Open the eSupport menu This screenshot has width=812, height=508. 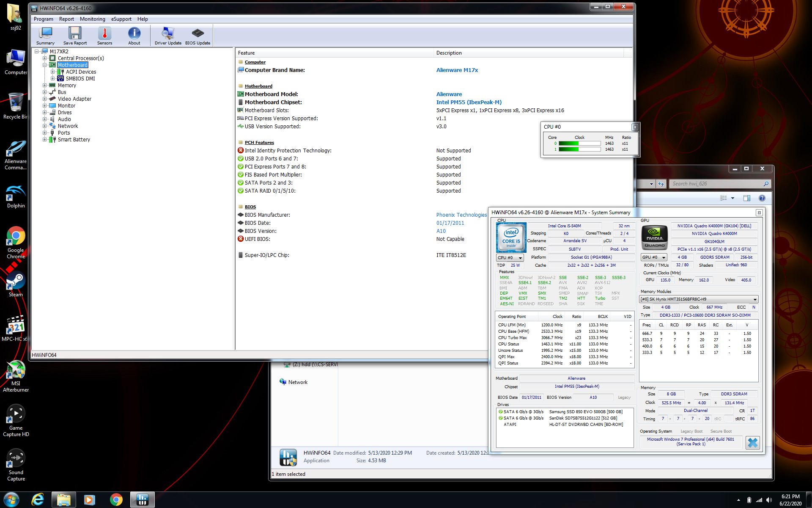(121, 19)
